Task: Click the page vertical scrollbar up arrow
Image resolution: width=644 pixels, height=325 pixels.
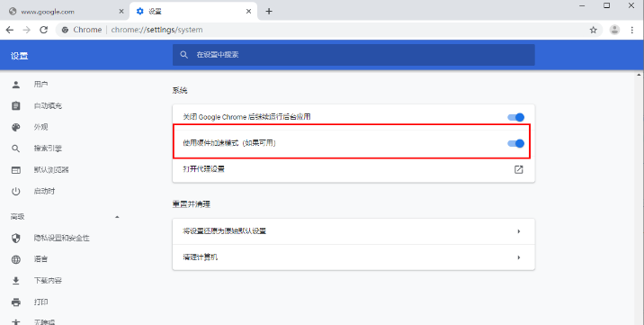Action: point(639,76)
